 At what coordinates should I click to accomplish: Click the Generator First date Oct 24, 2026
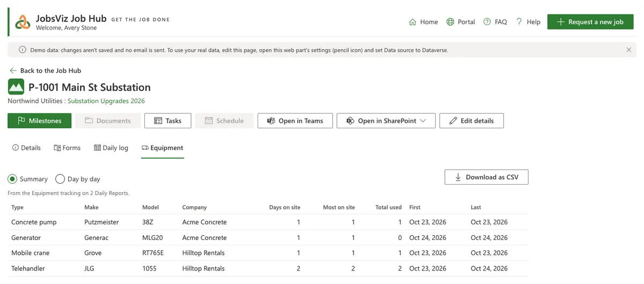pos(428,238)
